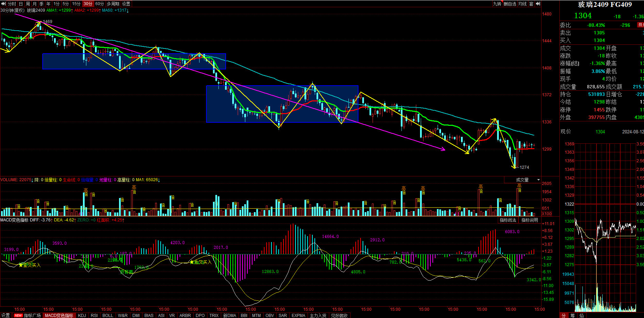Viewport: 644px width, 318px height.
Task: Click the 金叉买入 star marker in MACD
Action: (21, 265)
